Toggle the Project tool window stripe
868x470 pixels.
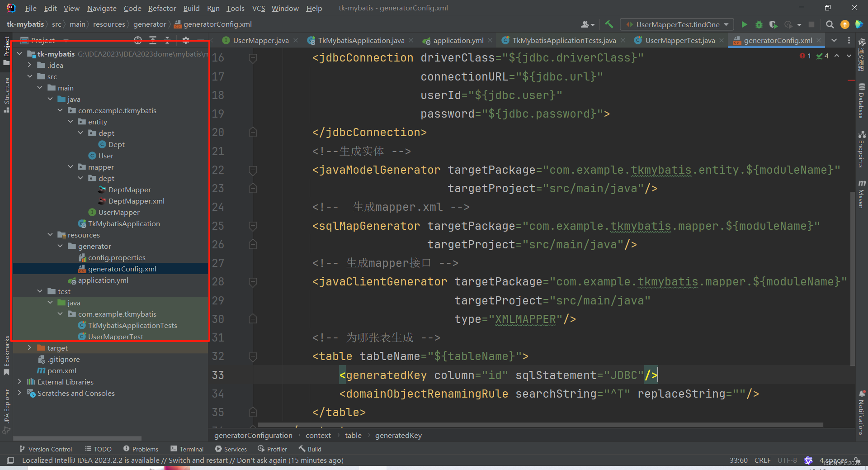[6, 51]
